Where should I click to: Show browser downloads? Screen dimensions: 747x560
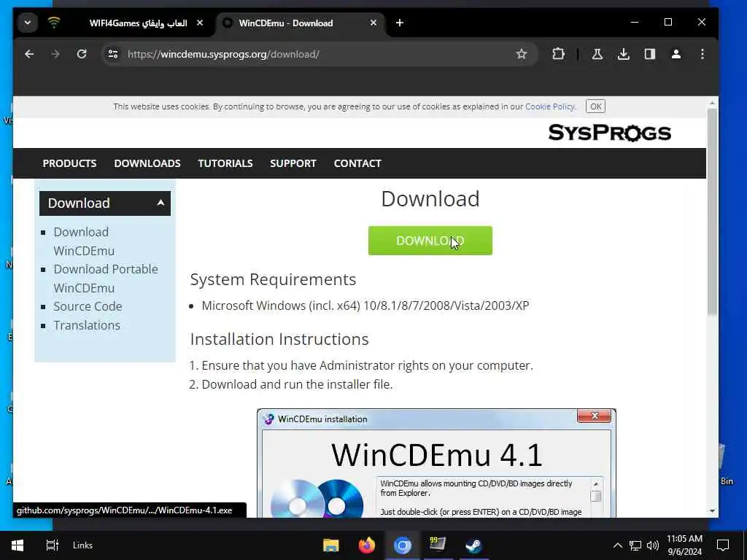(x=623, y=54)
